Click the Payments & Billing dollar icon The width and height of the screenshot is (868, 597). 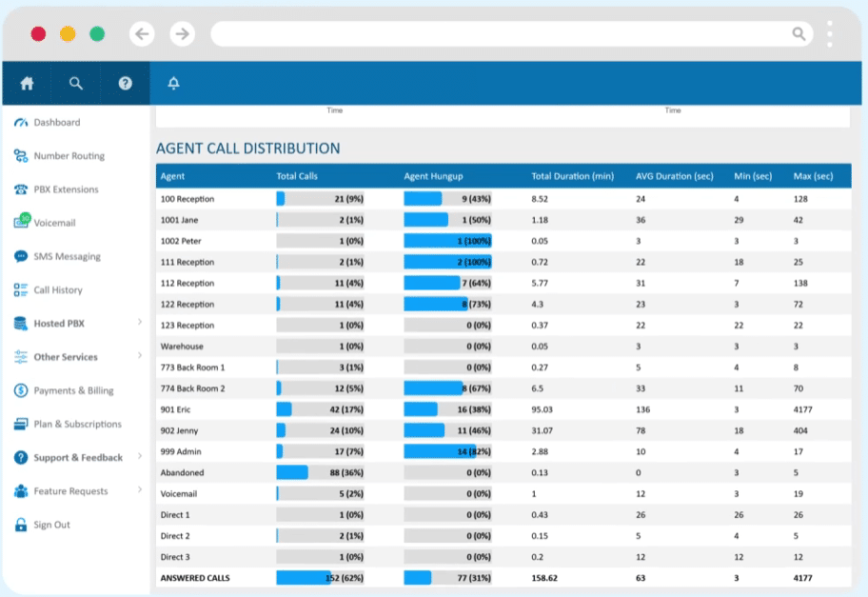[21, 390]
